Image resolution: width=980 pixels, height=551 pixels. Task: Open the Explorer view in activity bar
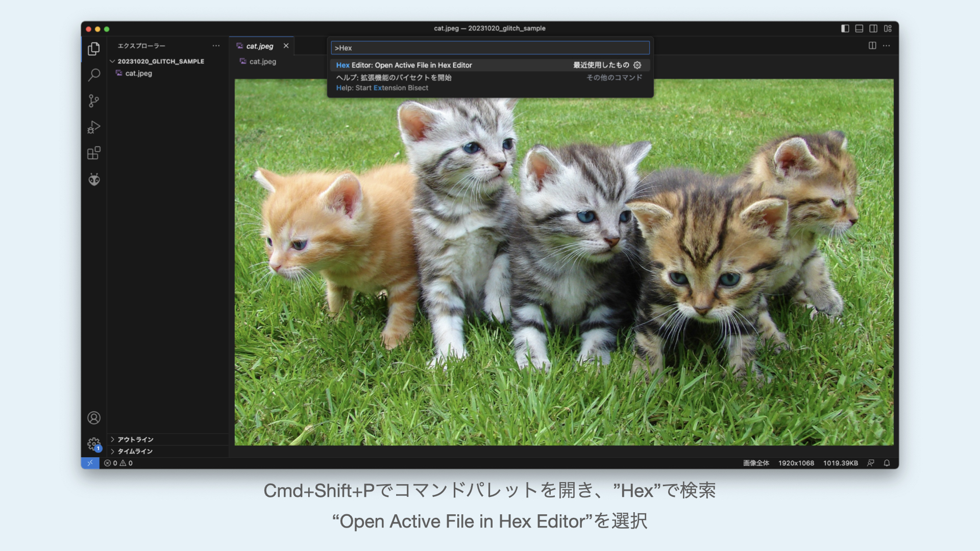94,49
